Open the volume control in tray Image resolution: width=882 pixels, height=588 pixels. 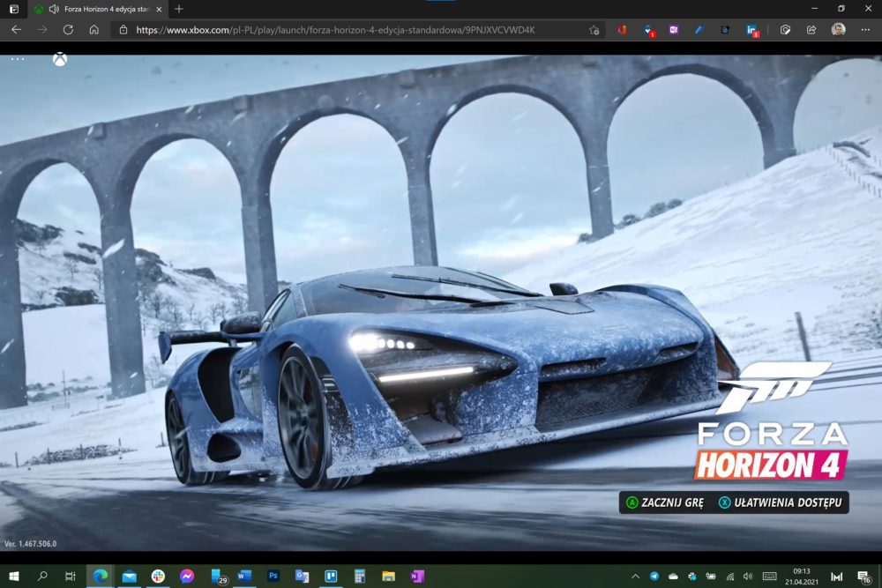[x=748, y=577]
